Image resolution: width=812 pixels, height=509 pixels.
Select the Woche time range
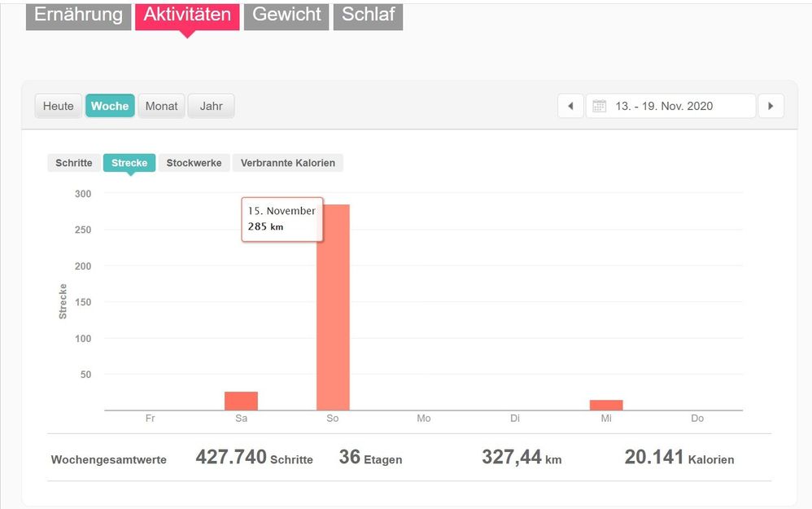[x=110, y=106]
